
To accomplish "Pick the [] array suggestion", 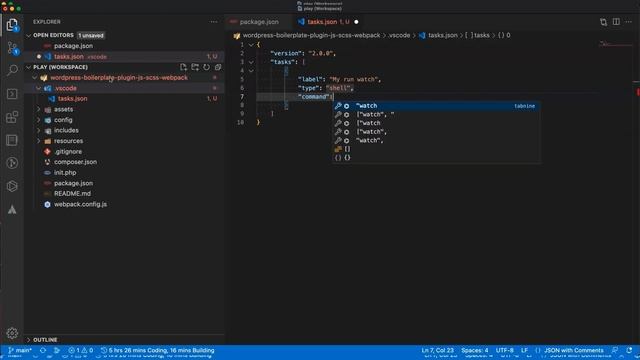I will point(436,149).
